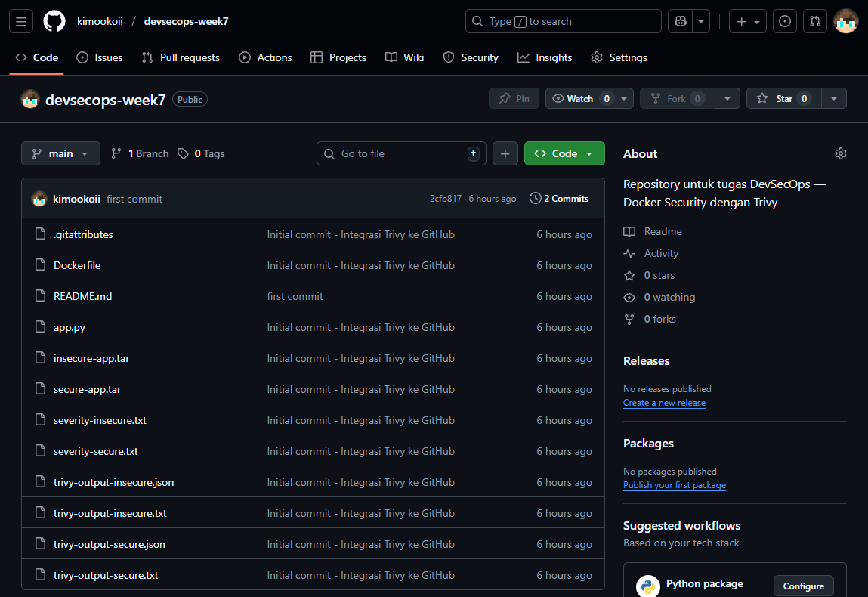This screenshot has height=597, width=868.
Task: Click the Go to file search field
Action: pos(400,153)
